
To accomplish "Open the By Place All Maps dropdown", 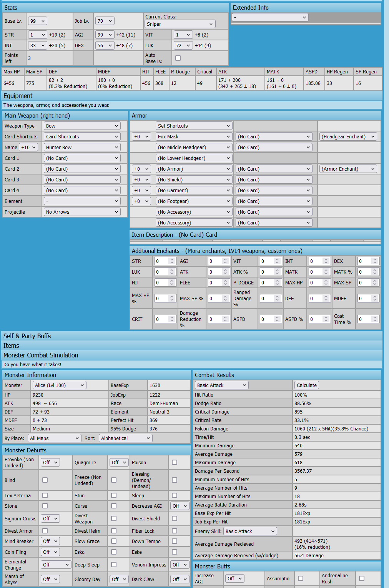I will [54, 439].
